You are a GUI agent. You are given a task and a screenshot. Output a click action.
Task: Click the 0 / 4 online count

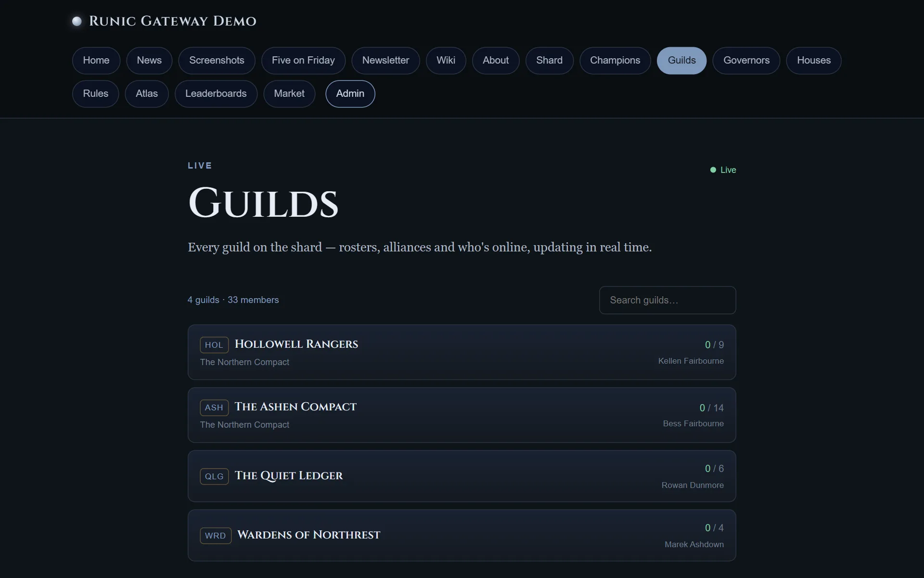[x=714, y=528]
